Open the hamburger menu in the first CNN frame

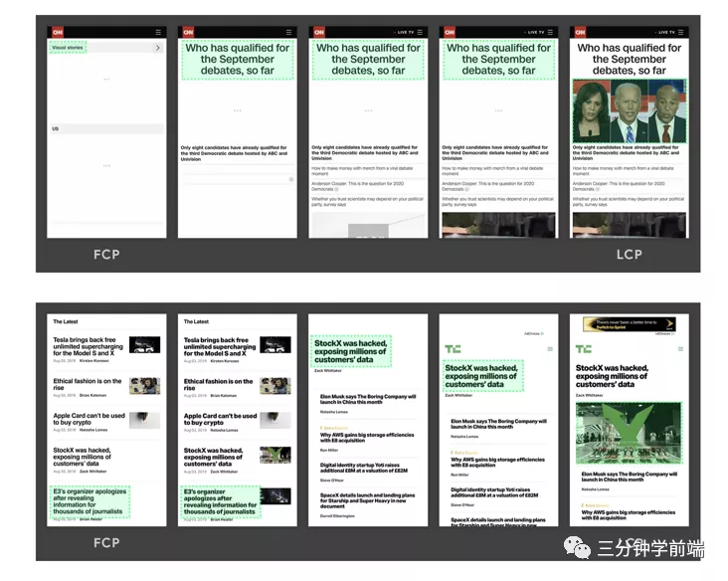158,32
